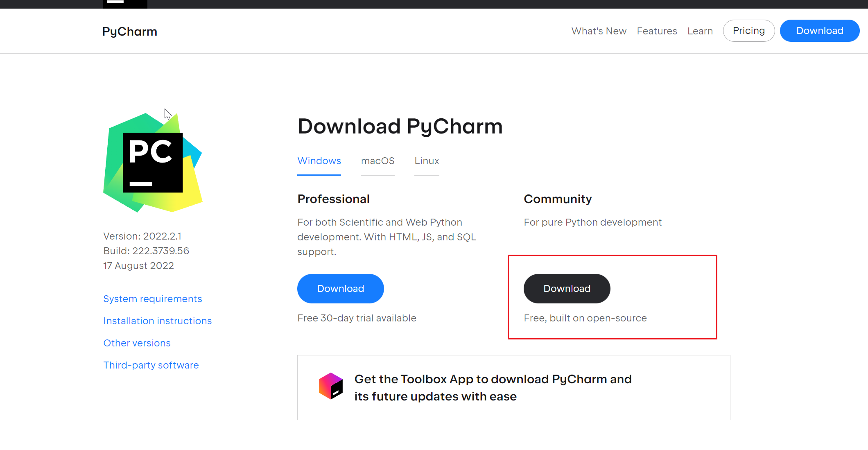Screen dimensions: 868x450
Task: View the Other versions link
Action: point(137,343)
